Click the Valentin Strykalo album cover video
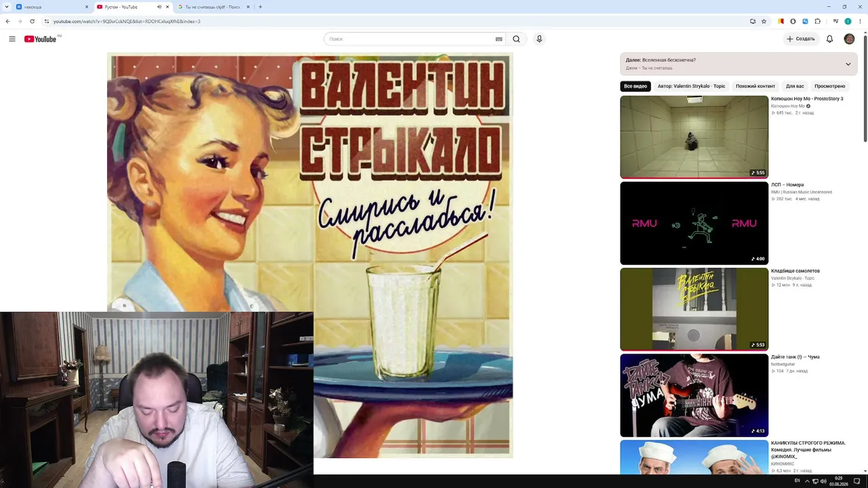Viewport: 868px width, 488px height. click(x=310, y=256)
